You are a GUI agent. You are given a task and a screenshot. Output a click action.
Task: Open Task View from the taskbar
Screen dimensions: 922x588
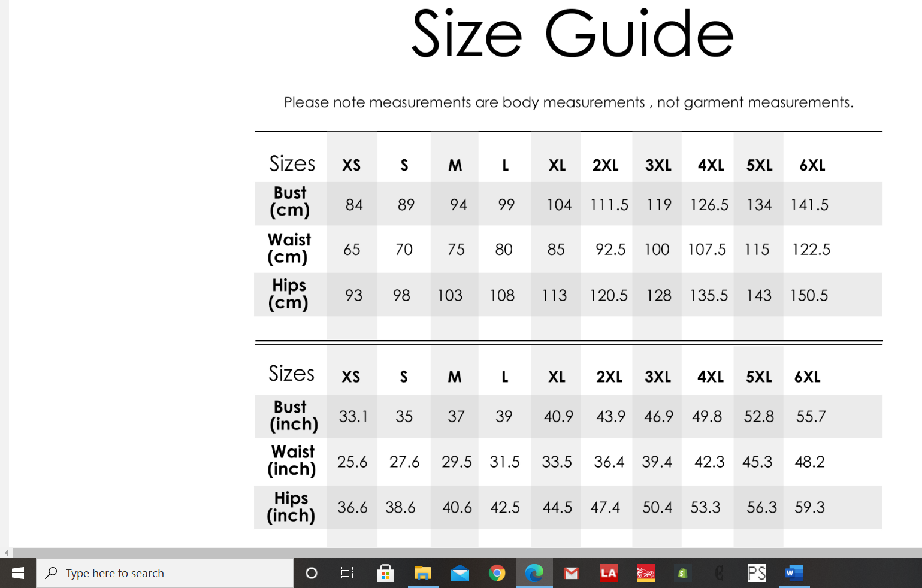[347, 573]
